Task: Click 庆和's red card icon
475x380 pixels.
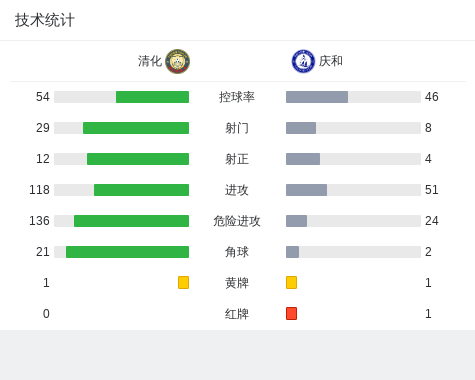Action: [x=291, y=313]
